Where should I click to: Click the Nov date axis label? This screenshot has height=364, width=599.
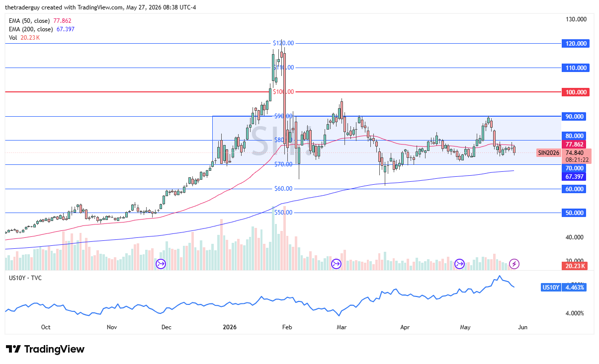(x=112, y=327)
